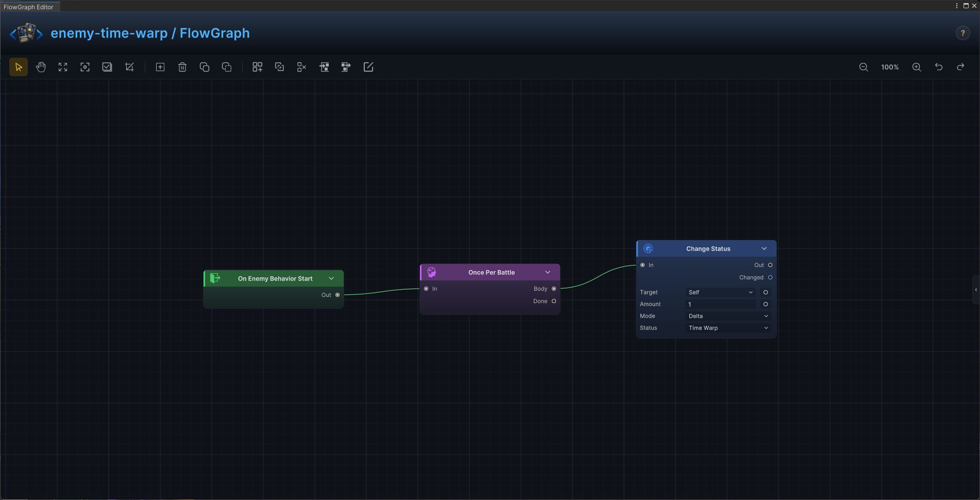Click the Change Status node title
980x500 pixels.
(708, 248)
